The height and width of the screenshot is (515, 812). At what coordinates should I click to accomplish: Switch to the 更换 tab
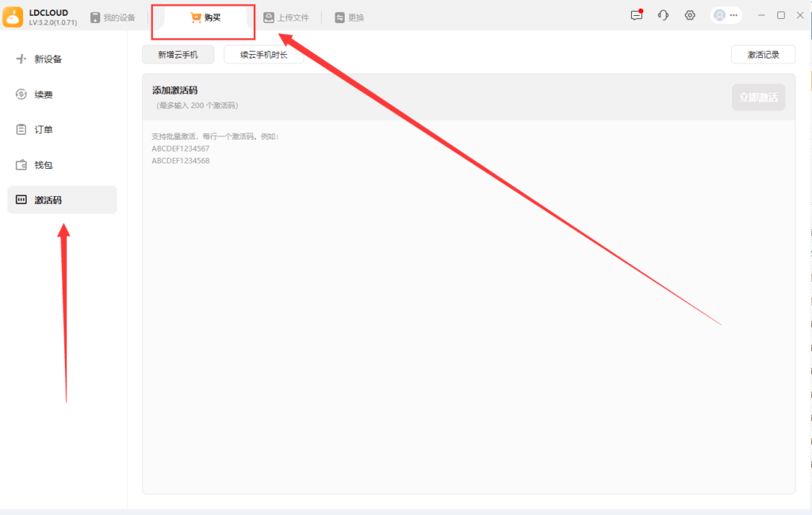(x=349, y=17)
